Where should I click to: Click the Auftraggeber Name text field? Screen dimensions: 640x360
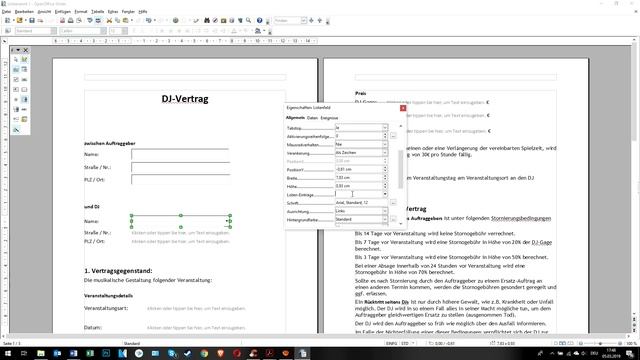[180, 155]
